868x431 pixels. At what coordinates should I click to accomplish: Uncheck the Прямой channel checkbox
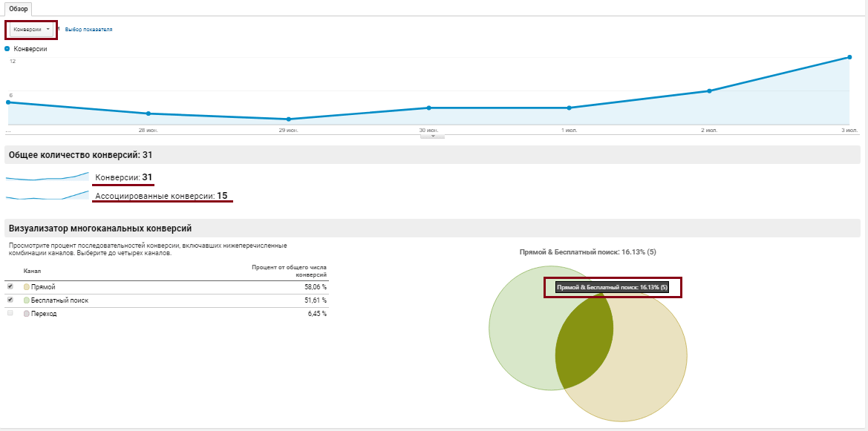coord(10,286)
